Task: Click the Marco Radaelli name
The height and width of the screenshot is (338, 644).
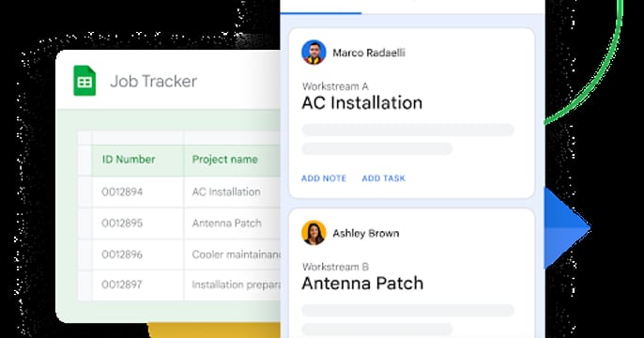Action: (369, 53)
